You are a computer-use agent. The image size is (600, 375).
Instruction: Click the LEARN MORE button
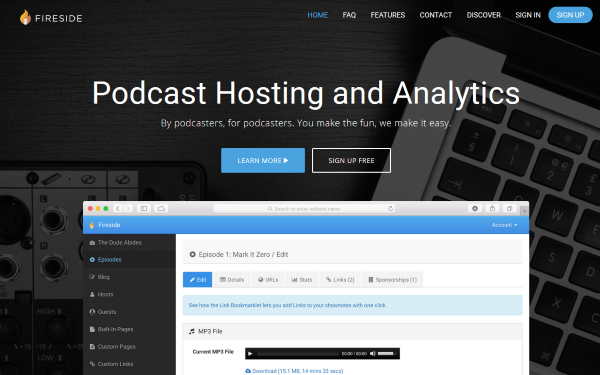[263, 160]
